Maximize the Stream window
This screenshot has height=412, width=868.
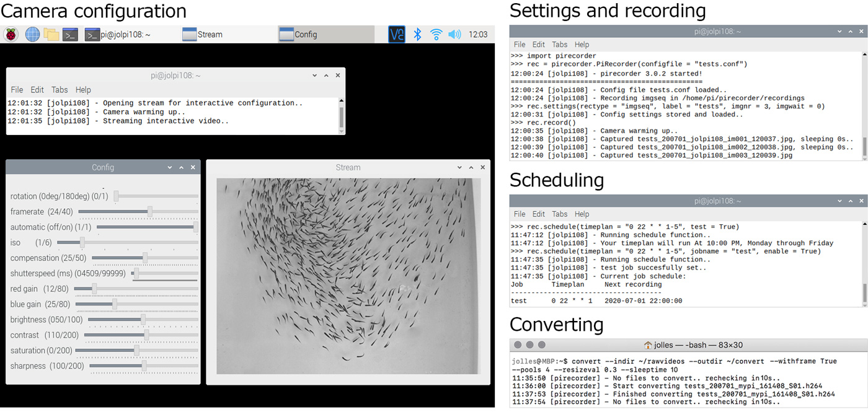[471, 167]
